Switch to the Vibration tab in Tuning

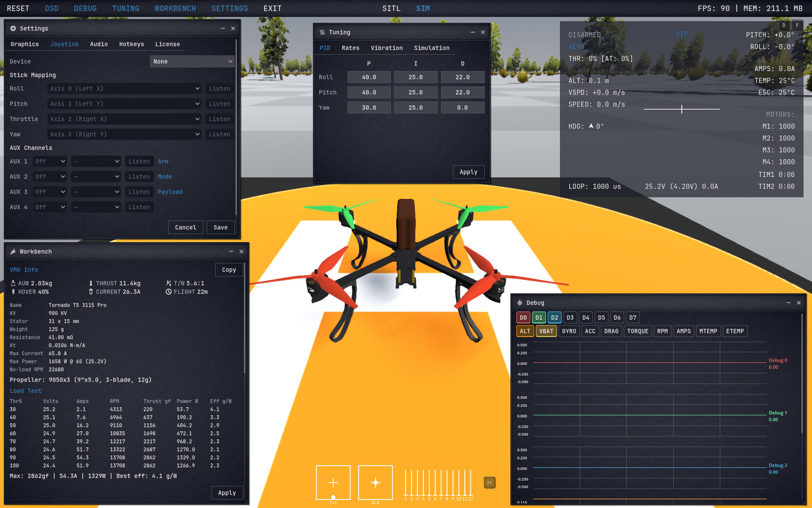(386, 48)
